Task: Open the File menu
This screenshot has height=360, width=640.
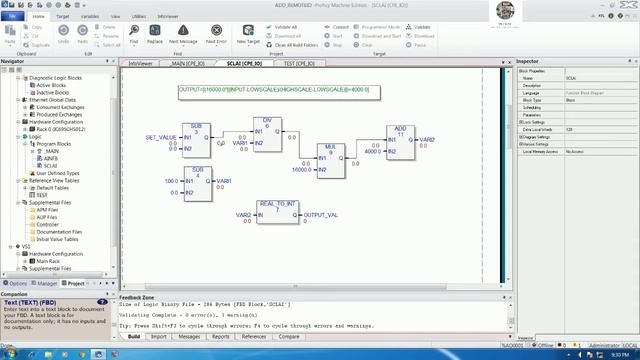Action: coord(12,16)
